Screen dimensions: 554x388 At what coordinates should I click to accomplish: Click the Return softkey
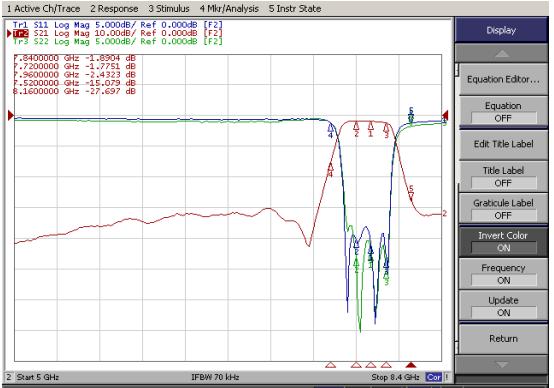503,339
